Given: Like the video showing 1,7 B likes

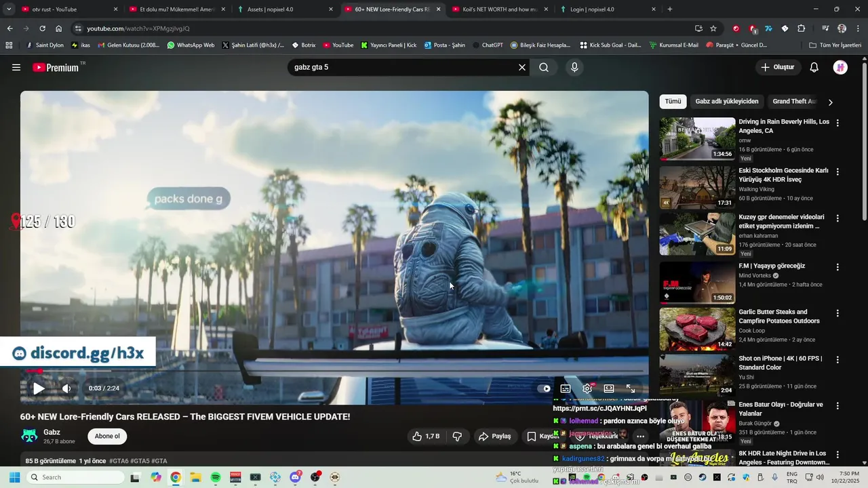Looking at the screenshot, I should click(426, 436).
